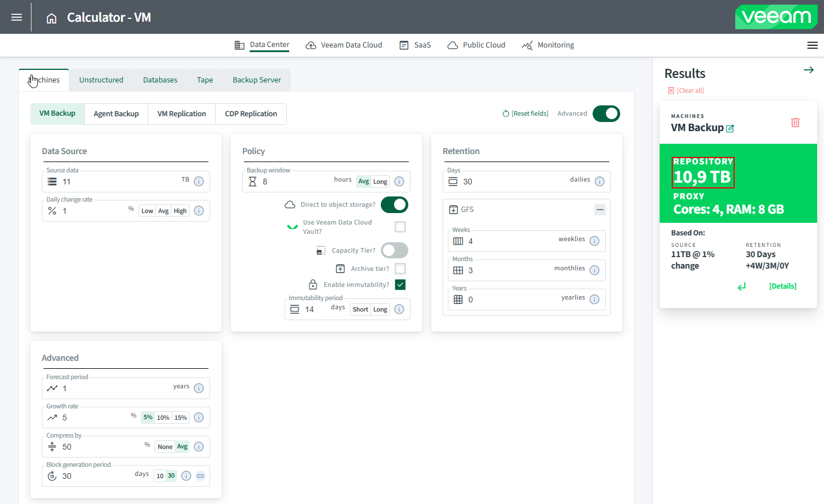Image resolution: width=824 pixels, height=504 pixels.
Task: Go to home via house icon
Action: [x=52, y=18]
